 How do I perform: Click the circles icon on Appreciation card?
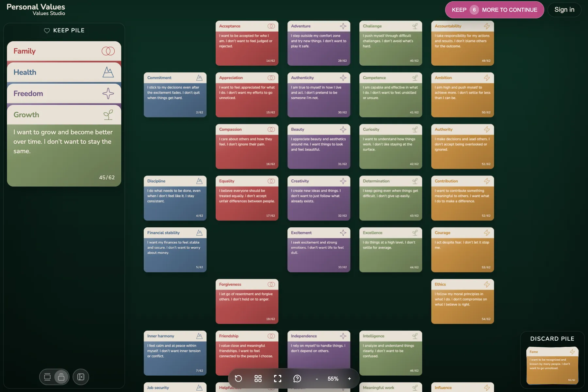pos(271,78)
